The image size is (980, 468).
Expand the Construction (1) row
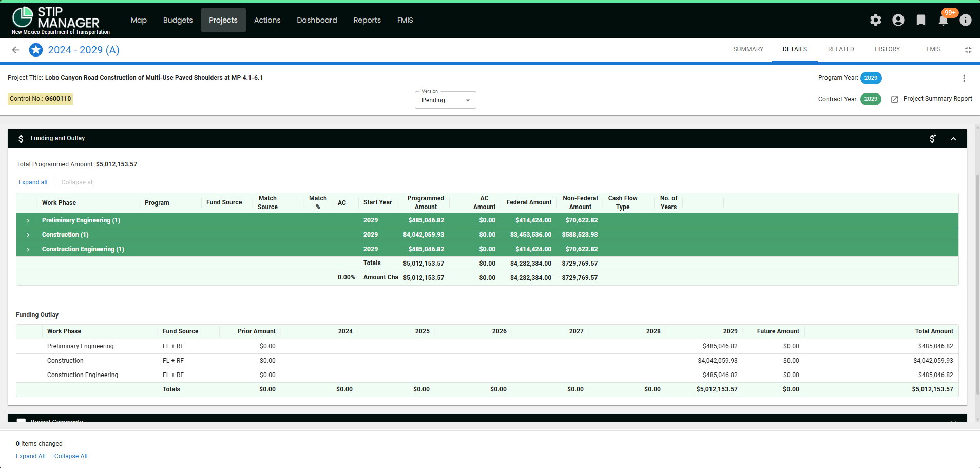pos(28,235)
